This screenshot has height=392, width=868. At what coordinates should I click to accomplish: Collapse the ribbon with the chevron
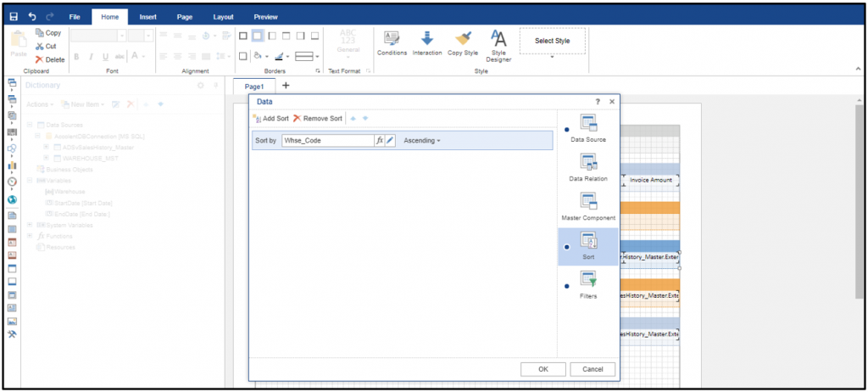[x=858, y=68]
